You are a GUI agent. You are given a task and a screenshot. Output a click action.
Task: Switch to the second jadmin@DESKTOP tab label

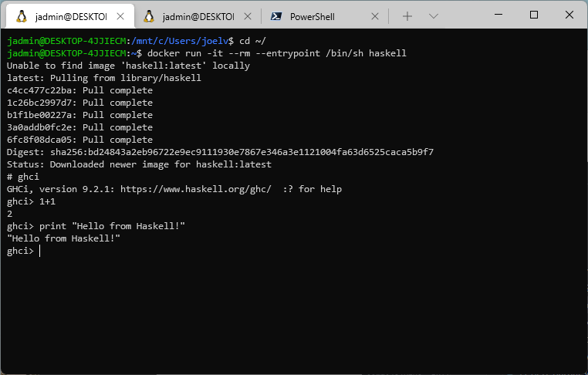click(x=195, y=16)
